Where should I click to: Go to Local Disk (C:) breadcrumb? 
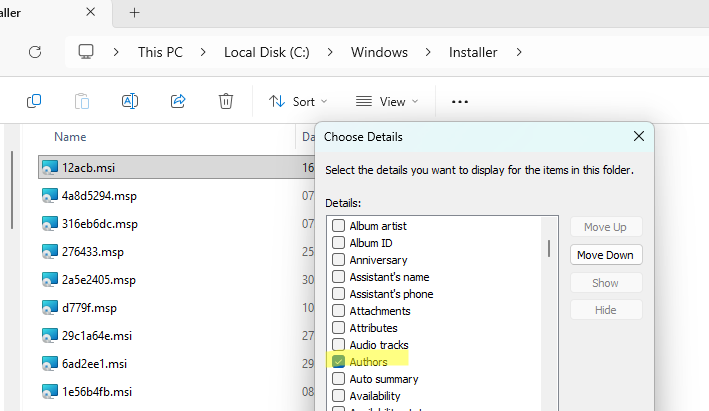[x=267, y=52]
